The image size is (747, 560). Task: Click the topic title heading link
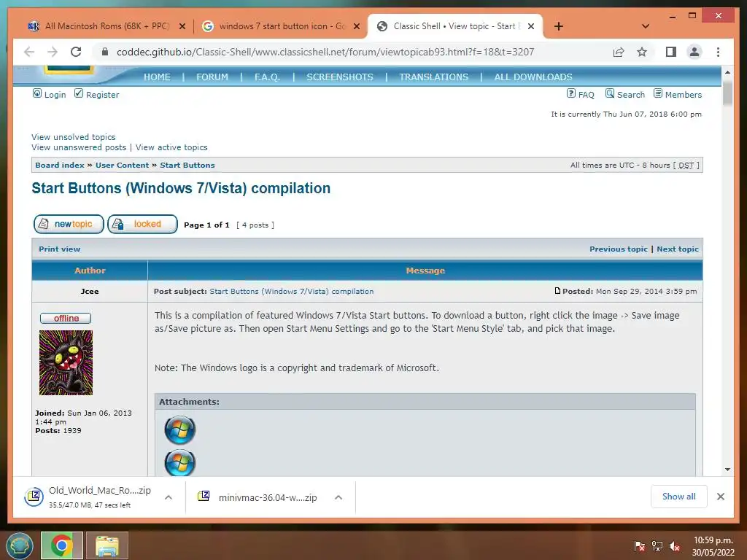(181, 188)
